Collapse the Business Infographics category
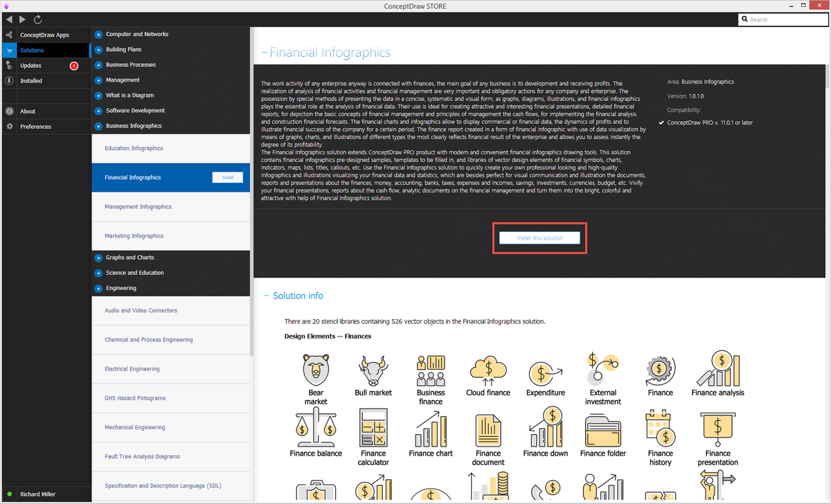The width and height of the screenshot is (831, 504). [x=99, y=126]
